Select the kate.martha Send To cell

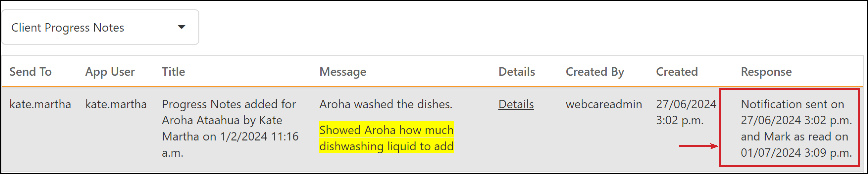click(x=40, y=104)
